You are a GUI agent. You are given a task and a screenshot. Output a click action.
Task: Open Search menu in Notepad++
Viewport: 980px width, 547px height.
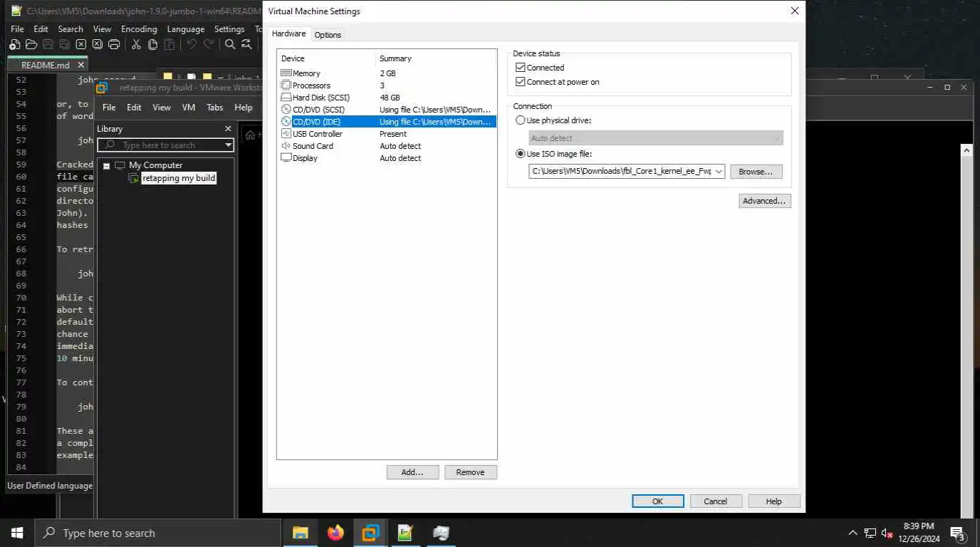coord(71,29)
